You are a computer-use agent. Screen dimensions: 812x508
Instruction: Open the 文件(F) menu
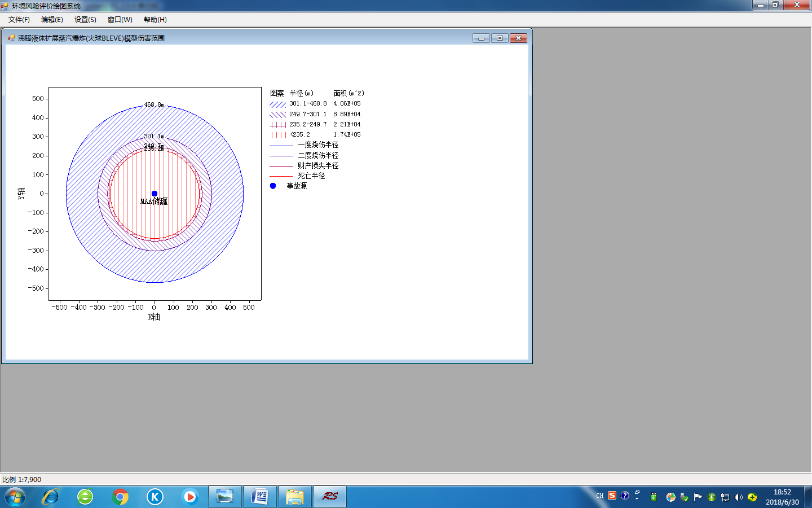coord(19,19)
